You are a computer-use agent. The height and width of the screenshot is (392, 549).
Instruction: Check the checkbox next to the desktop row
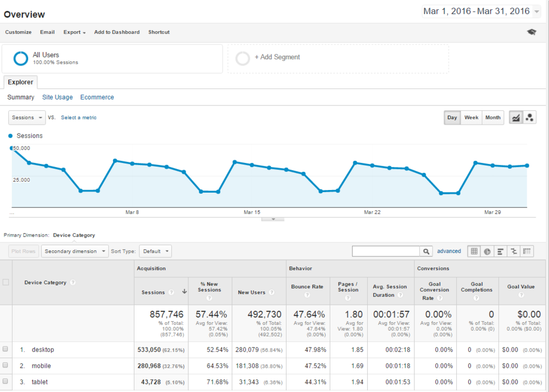[x=5, y=350]
